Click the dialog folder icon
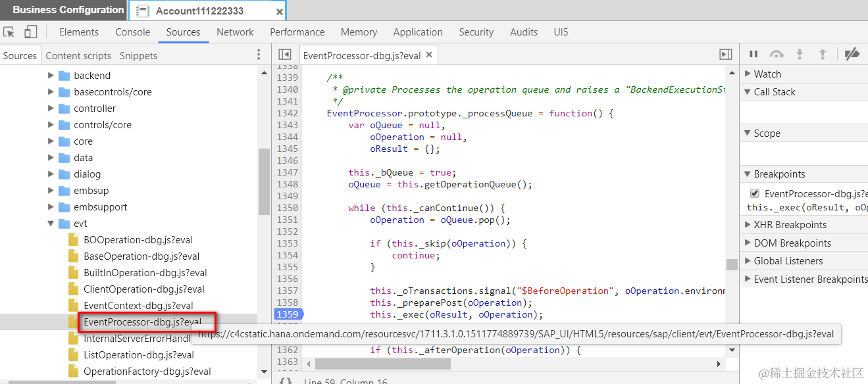The image size is (868, 384). coord(64,174)
